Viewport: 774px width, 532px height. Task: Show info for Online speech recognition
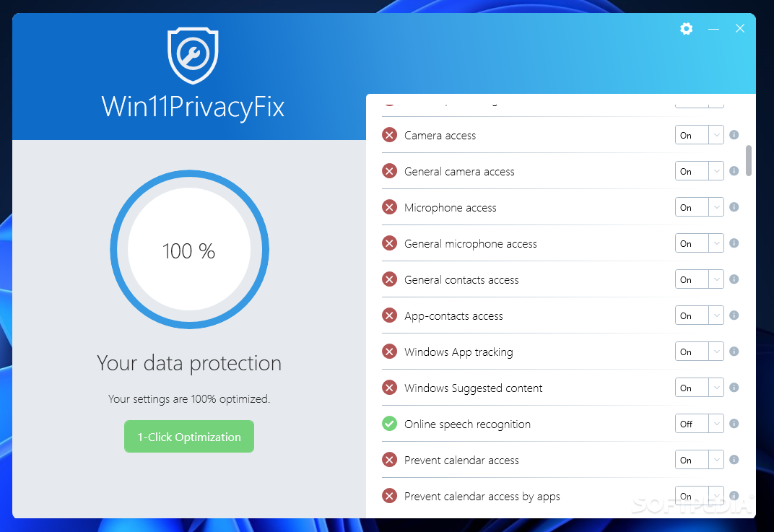[x=734, y=424]
